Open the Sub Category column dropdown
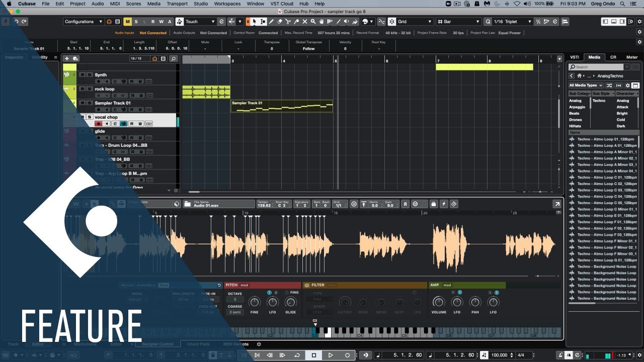Screen dimensions: 644x362 580,94
